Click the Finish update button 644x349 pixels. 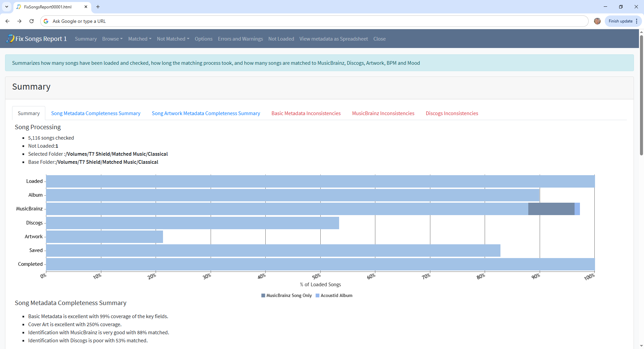pos(620,21)
